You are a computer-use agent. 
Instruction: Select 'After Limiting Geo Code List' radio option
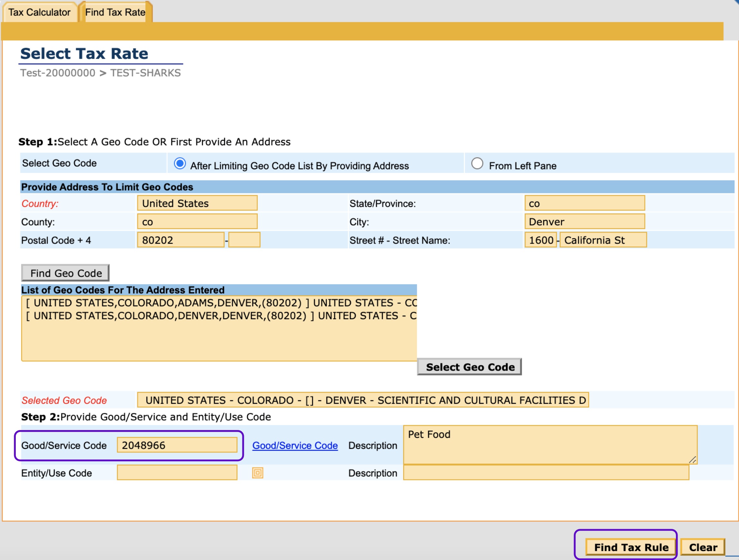coord(180,164)
